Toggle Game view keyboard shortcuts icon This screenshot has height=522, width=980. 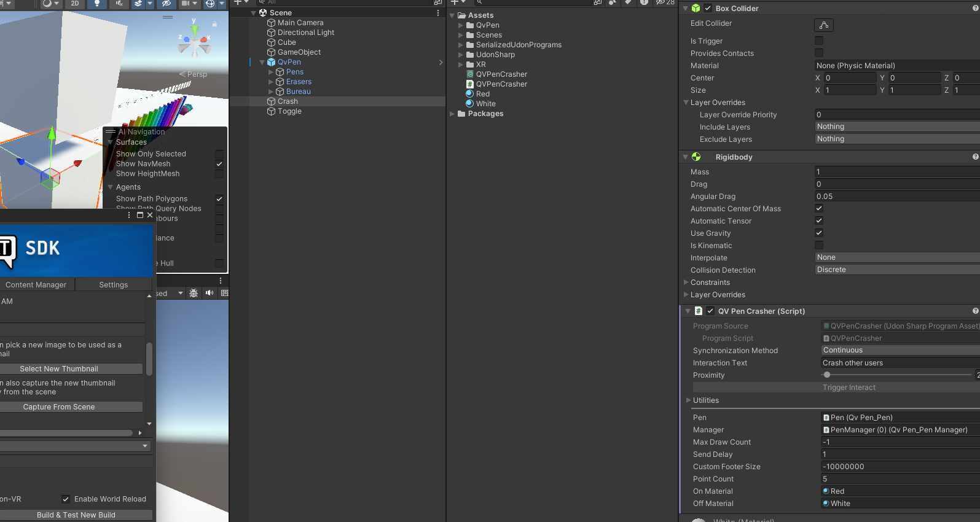[x=225, y=294]
